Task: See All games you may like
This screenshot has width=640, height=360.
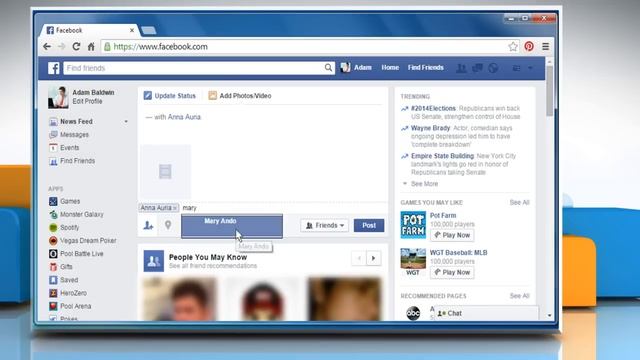Action: pyautogui.click(x=519, y=202)
